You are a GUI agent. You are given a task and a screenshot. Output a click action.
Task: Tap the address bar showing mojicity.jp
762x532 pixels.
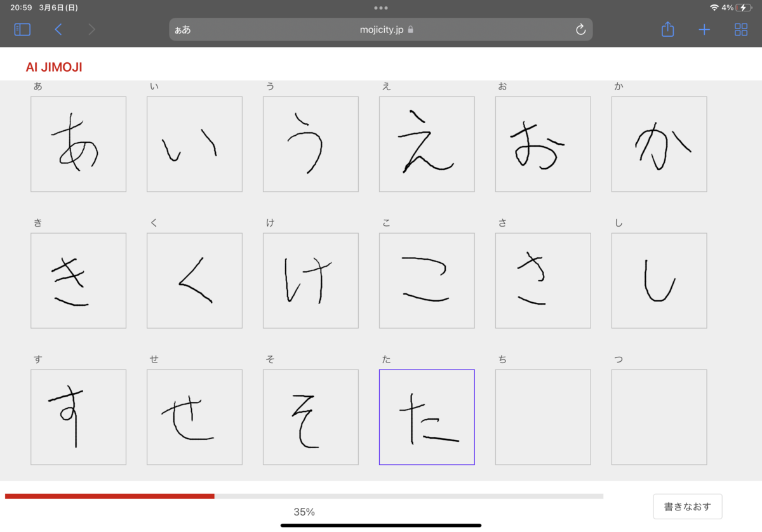click(381, 29)
